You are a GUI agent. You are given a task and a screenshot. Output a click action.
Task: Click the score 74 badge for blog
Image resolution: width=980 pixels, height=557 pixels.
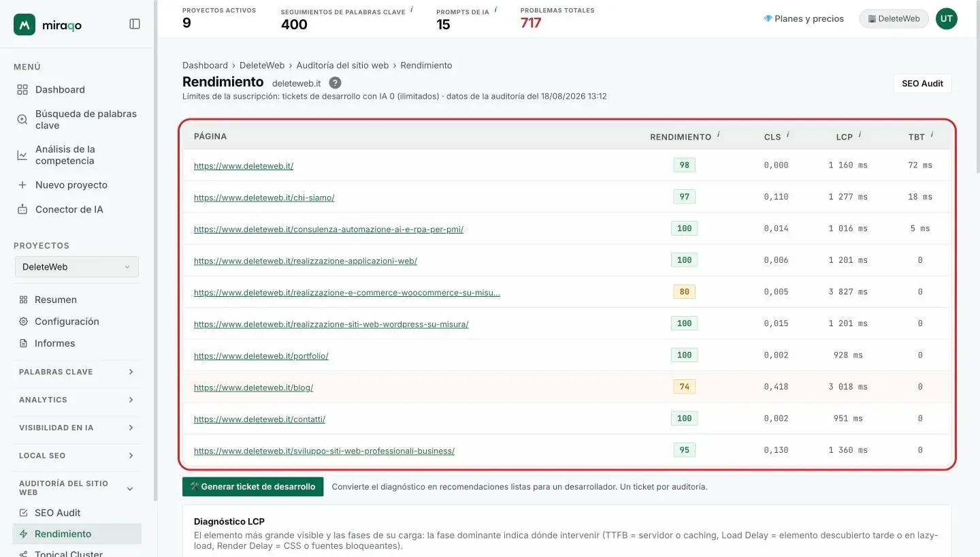[684, 387]
